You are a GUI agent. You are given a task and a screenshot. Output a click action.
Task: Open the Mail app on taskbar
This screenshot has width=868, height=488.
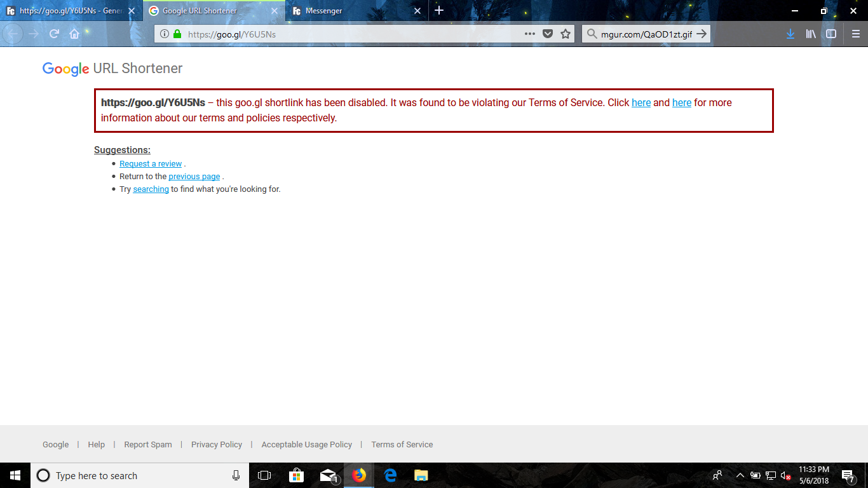point(328,475)
